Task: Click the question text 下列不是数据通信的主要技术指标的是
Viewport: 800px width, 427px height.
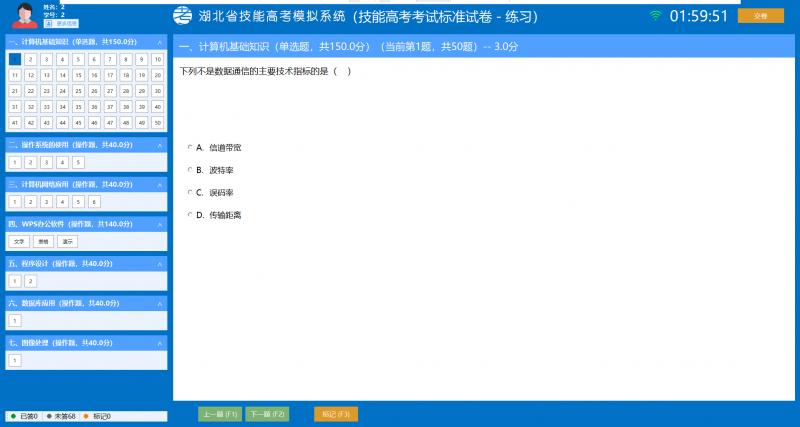Action: [x=253, y=71]
